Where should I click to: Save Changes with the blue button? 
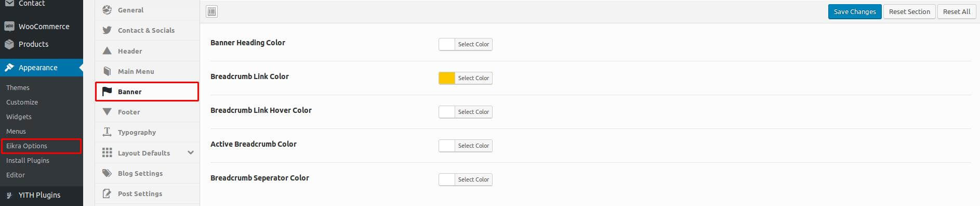click(855, 11)
